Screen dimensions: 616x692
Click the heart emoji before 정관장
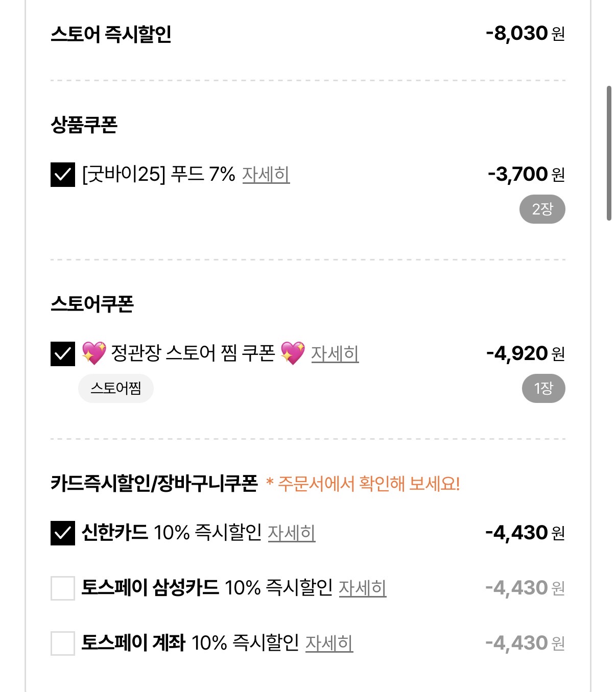point(94,353)
